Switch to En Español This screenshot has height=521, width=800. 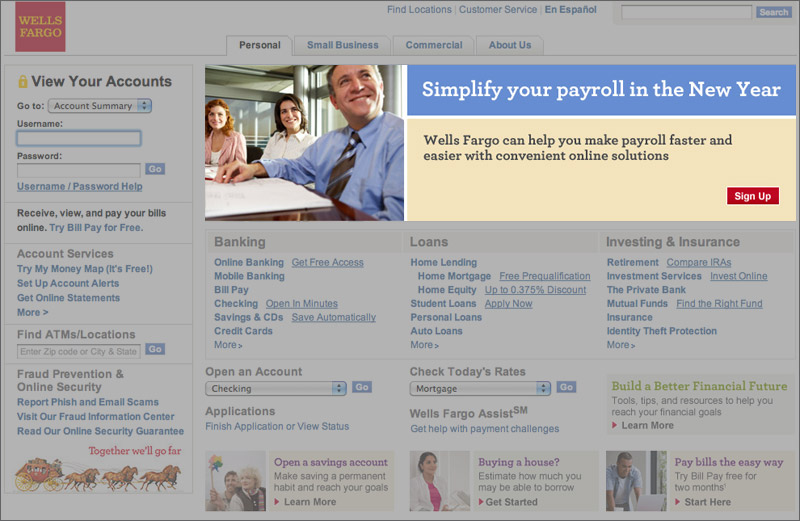570,10
